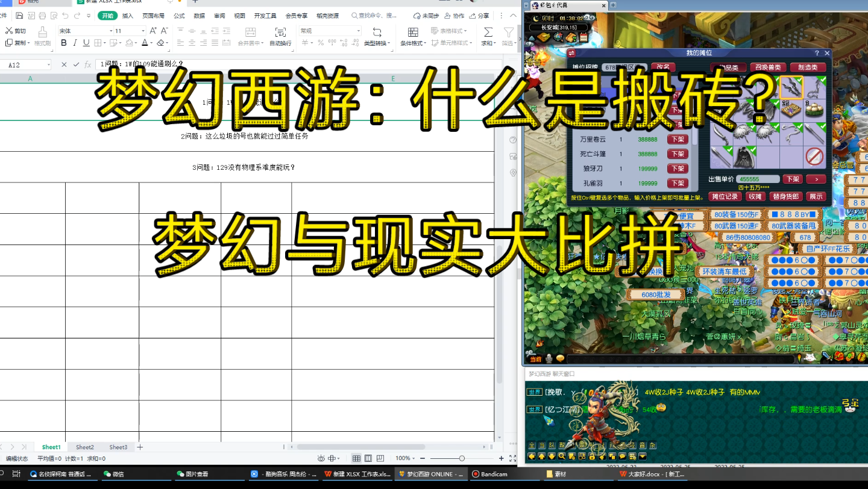The width and height of the screenshot is (868, 489).
Task: Open the cell name box A12 dropdown
Action: tap(48, 64)
